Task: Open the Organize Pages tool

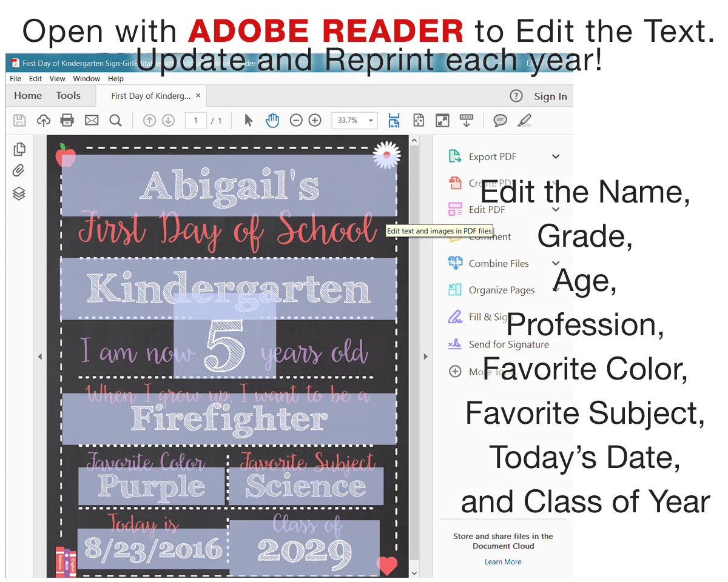Action: pyautogui.click(x=491, y=290)
